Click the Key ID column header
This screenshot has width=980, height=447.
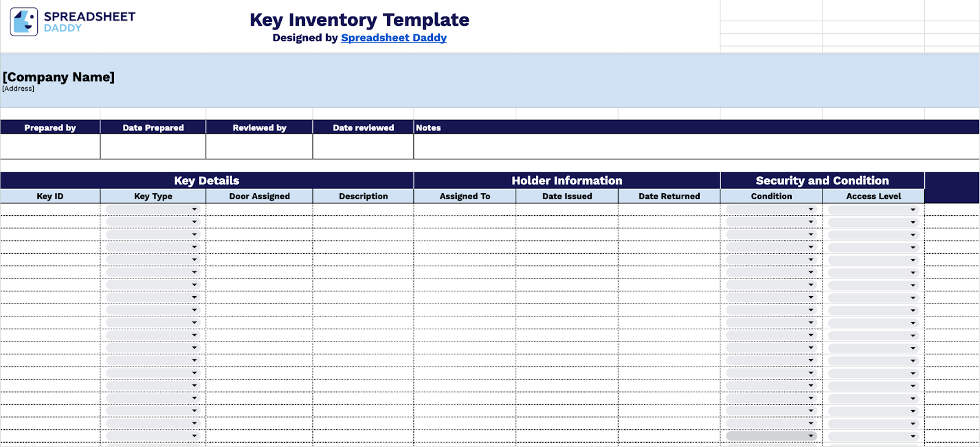[x=50, y=196]
